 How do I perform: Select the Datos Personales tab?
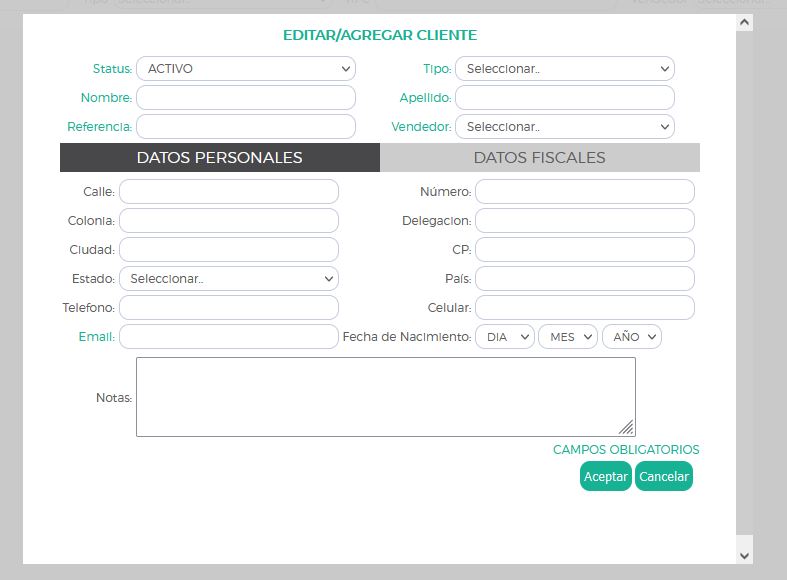point(219,158)
